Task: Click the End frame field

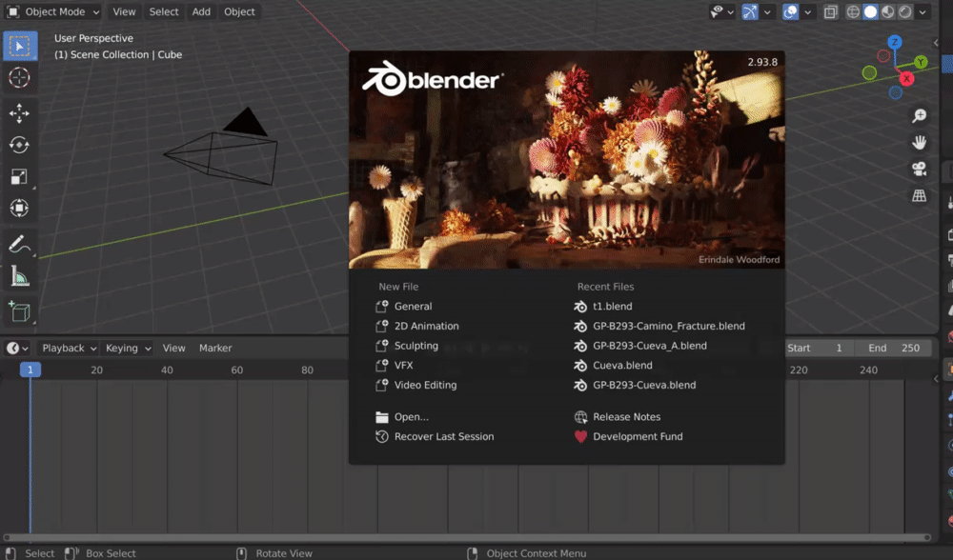Action: [x=895, y=348]
